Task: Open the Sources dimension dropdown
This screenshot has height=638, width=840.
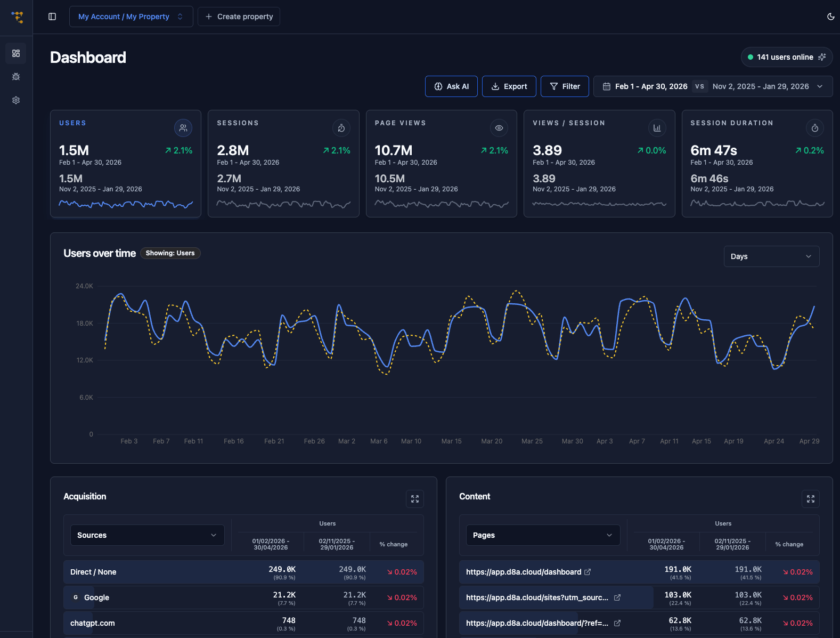Action: point(148,535)
